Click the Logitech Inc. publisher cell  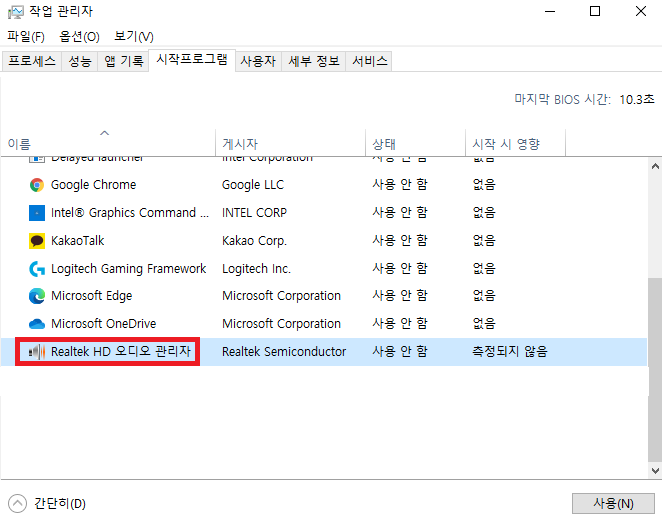pos(256,269)
